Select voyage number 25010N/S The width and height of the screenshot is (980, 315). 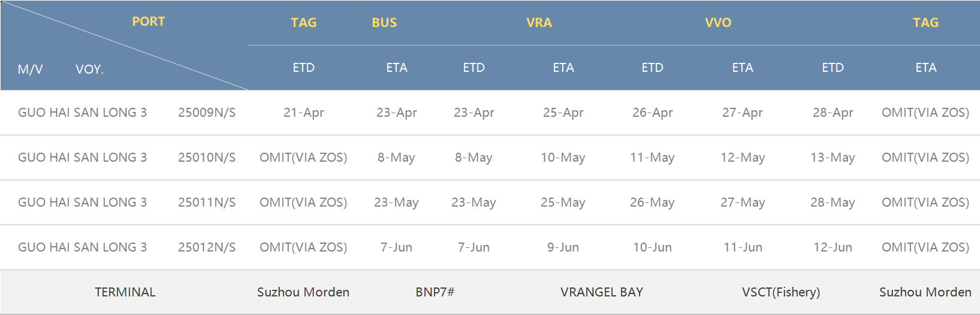[x=207, y=157]
